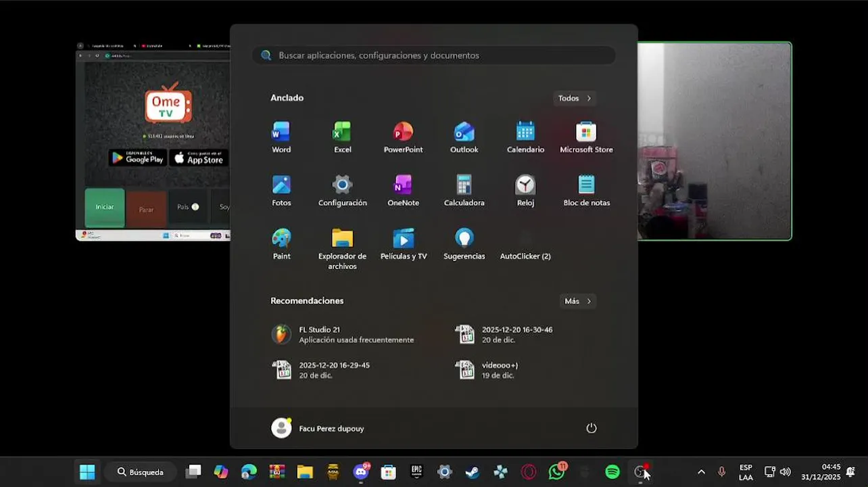Expand Todos apps list
The height and width of the screenshot is (487, 868).
[575, 98]
